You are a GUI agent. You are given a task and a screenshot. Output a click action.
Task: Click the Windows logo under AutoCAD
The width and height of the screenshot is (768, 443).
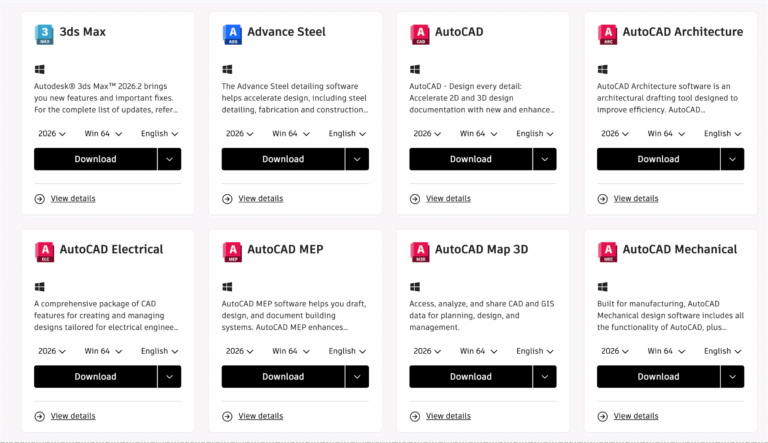pyautogui.click(x=415, y=70)
